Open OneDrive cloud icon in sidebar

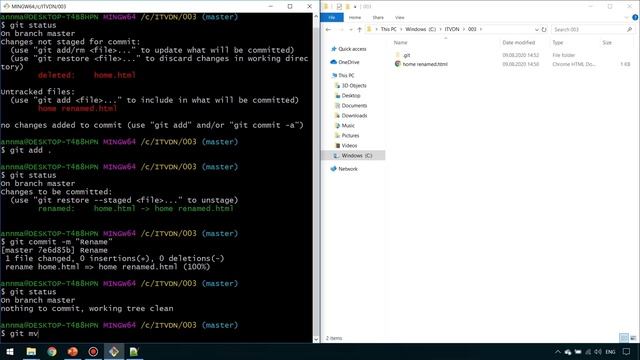[x=333, y=62]
